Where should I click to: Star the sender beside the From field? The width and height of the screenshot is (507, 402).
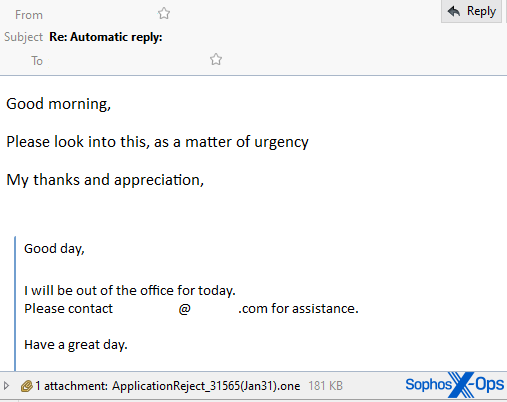click(164, 14)
